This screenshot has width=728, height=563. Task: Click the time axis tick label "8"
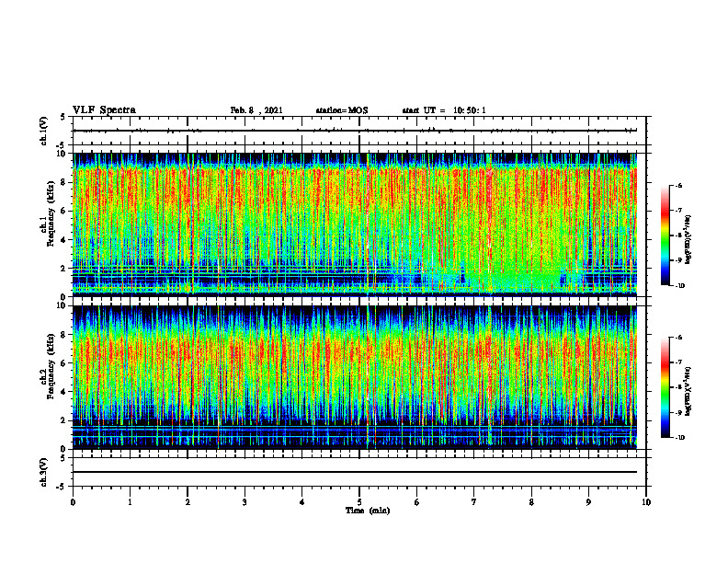531,502
